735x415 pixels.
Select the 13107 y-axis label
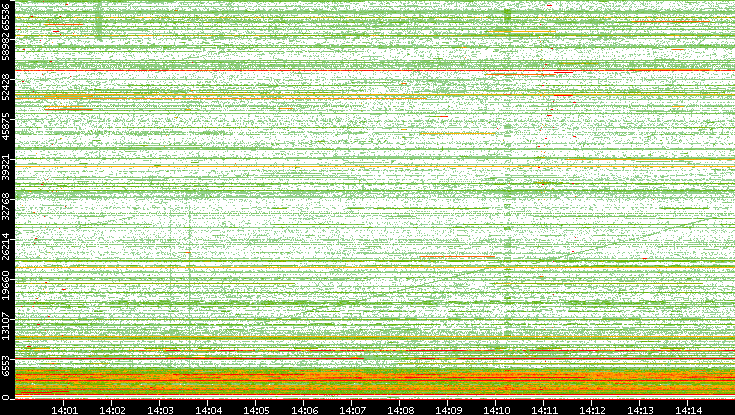pos(7,323)
